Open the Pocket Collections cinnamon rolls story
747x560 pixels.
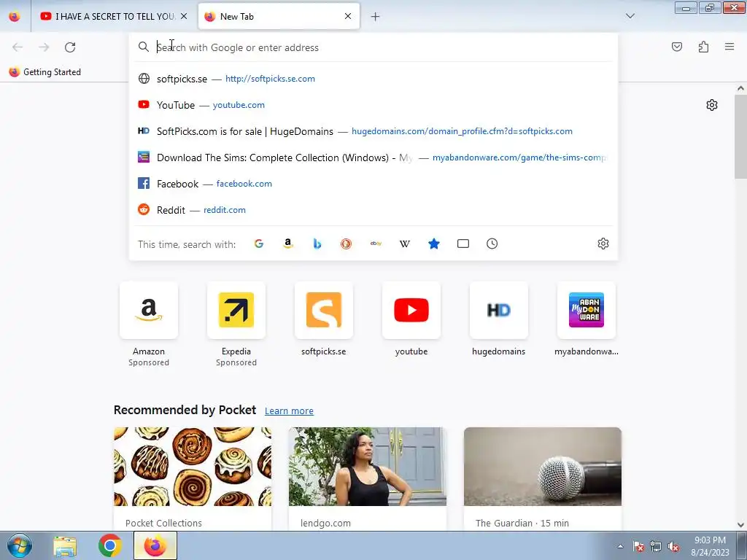pyautogui.click(x=193, y=478)
